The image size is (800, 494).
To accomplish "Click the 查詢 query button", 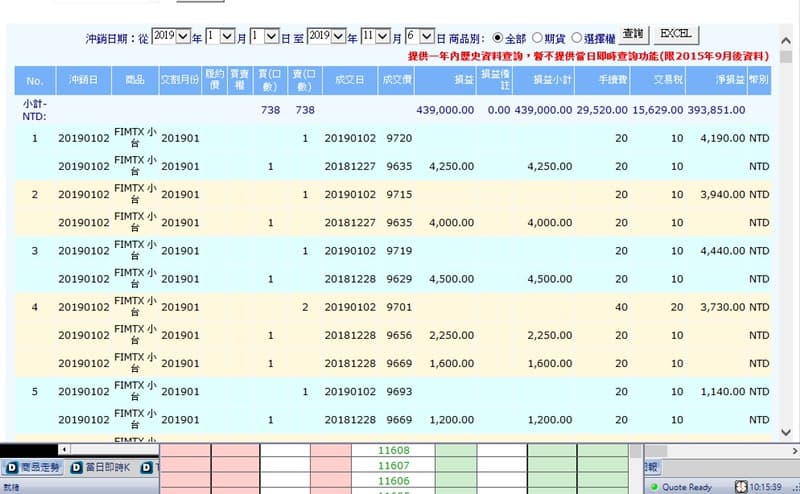I will point(633,35).
